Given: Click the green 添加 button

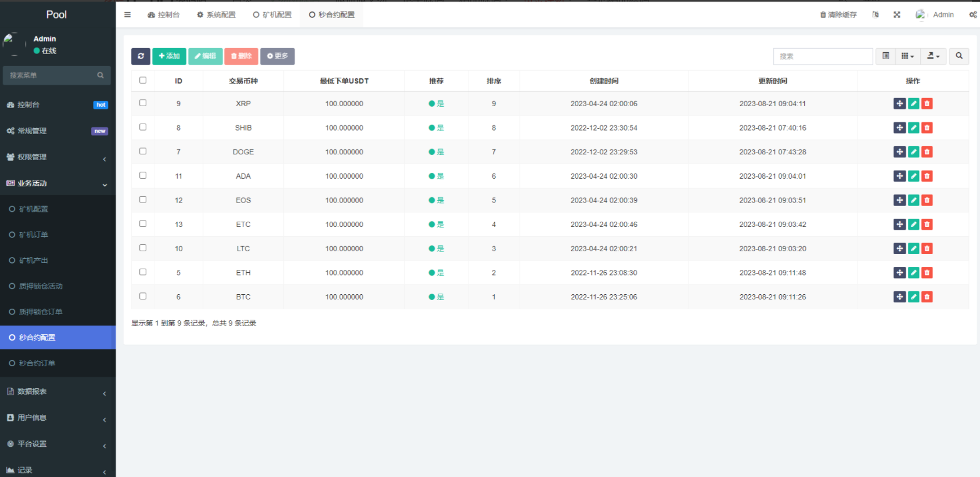Looking at the screenshot, I should [169, 56].
